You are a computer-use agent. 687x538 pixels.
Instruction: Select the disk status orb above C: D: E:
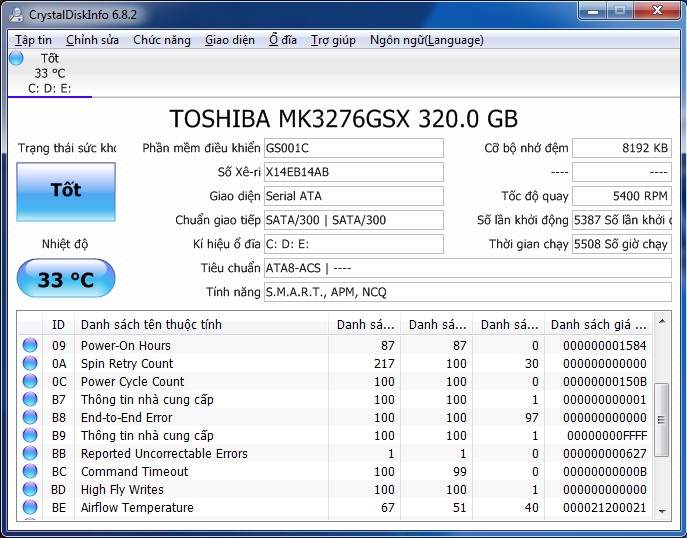16,58
